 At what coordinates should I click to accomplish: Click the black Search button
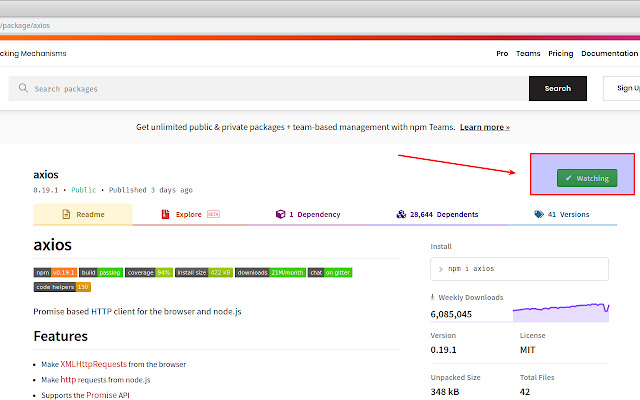(x=558, y=88)
